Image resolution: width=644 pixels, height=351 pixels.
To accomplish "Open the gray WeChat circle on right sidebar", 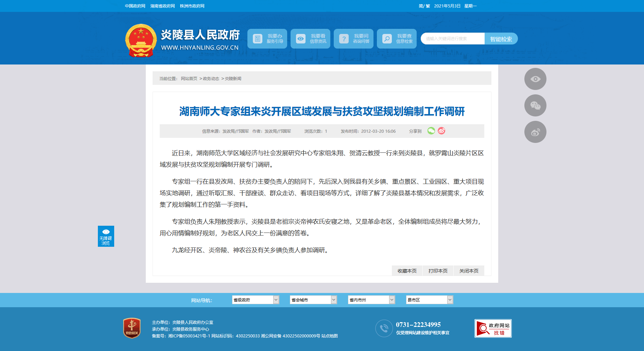I will (x=535, y=106).
